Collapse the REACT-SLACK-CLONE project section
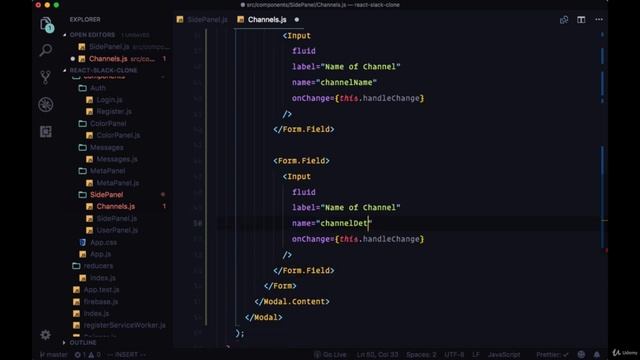Image resolution: width=640 pixels, height=360 pixels. point(103,70)
